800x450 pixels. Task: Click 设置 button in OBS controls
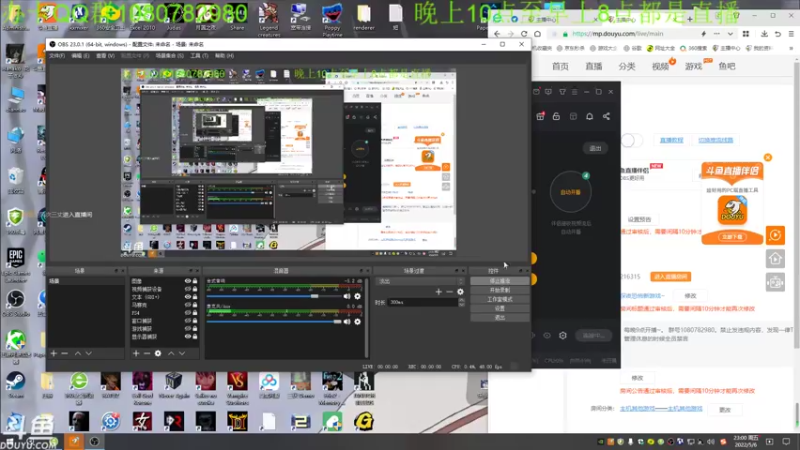(x=499, y=309)
